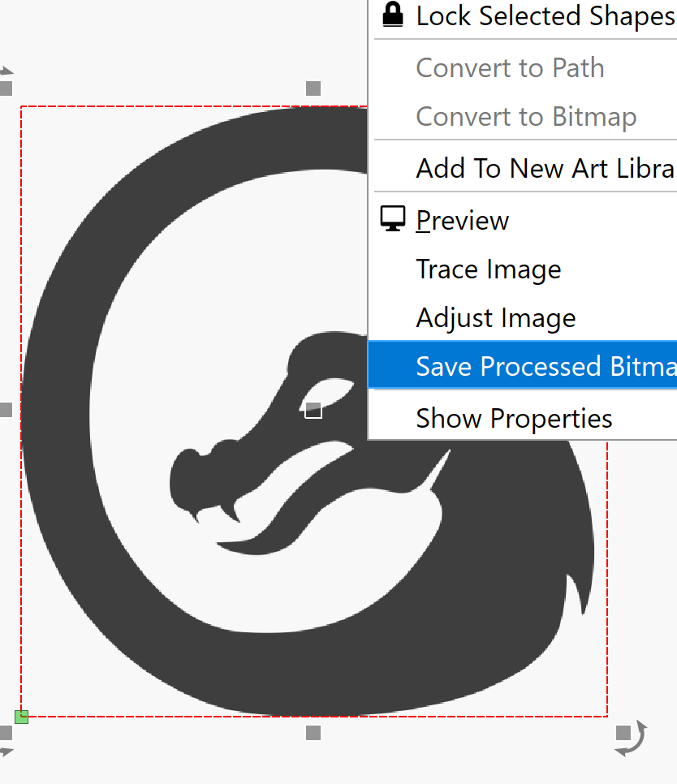Click the monitor icon beside Preview

click(x=393, y=219)
